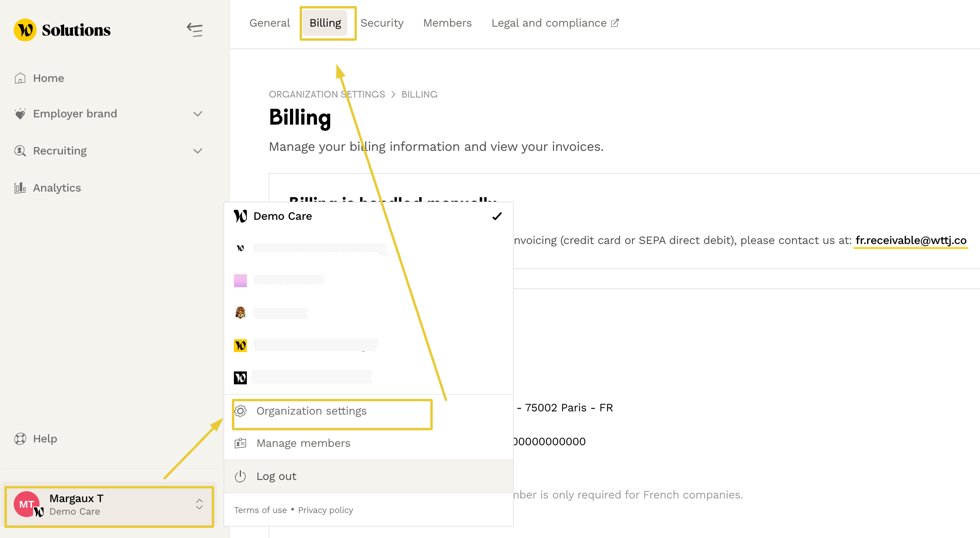Screen dimensions: 980x538
Task: Expand the Recruiting section chevron
Action: coord(198,151)
